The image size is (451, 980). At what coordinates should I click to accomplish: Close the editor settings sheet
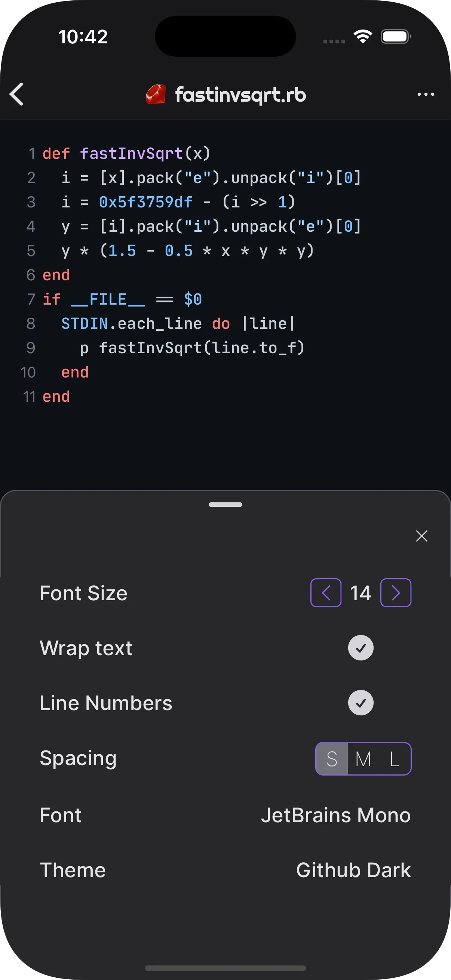pos(422,536)
